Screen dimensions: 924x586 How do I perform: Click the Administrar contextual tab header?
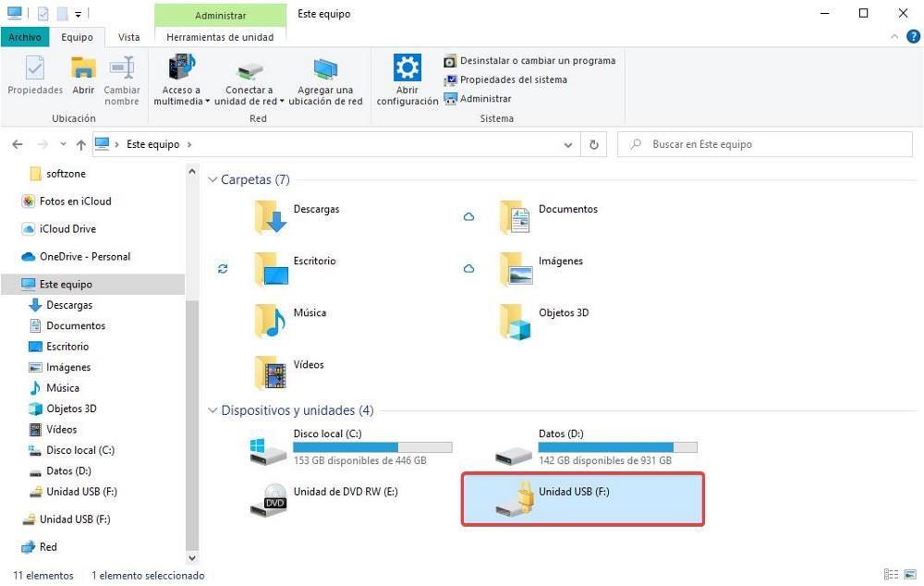pos(221,16)
